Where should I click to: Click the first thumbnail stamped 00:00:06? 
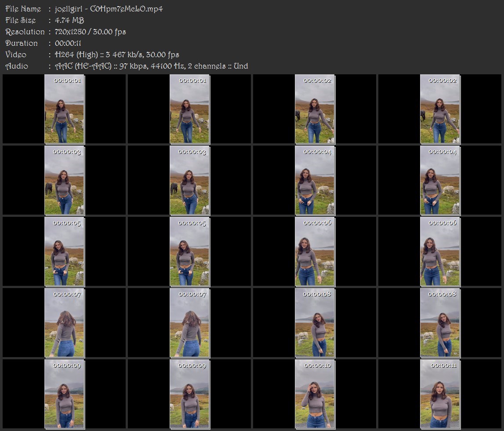[x=315, y=252]
